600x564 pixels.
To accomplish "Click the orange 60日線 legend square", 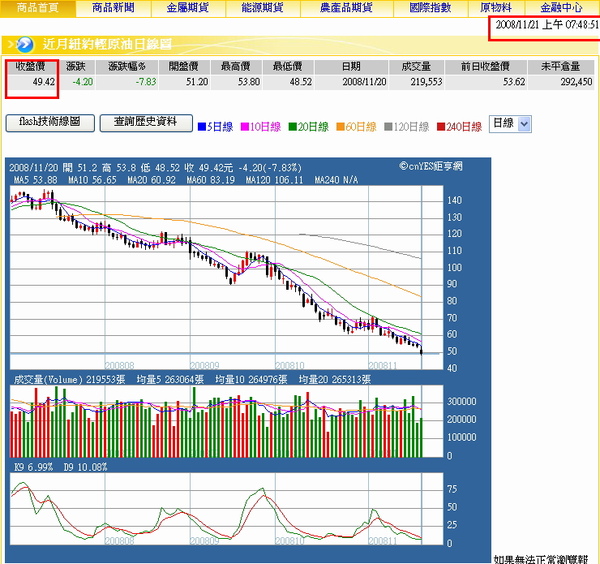I will pyautogui.click(x=341, y=125).
